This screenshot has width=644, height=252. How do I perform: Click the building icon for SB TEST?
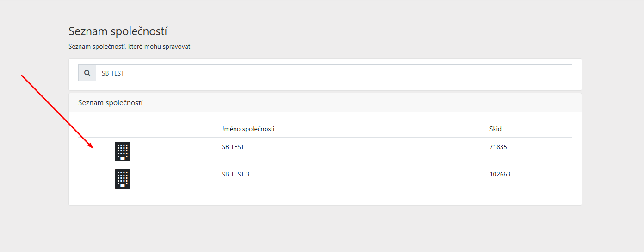coord(123,151)
